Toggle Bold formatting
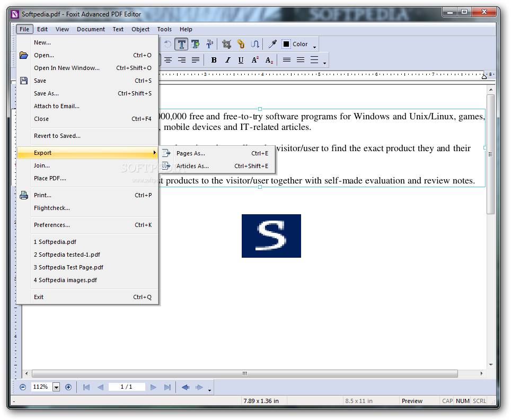The width and height of the screenshot is (511, 420). [214, 60]
